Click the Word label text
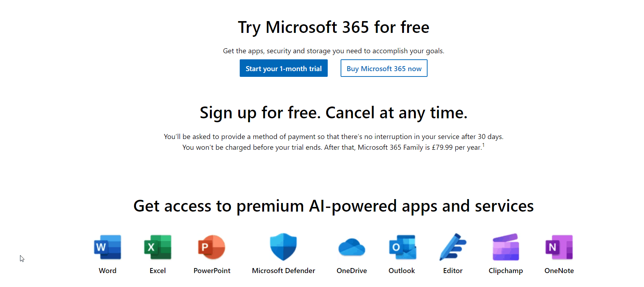 pyautogui.click(x=108, y=271)
